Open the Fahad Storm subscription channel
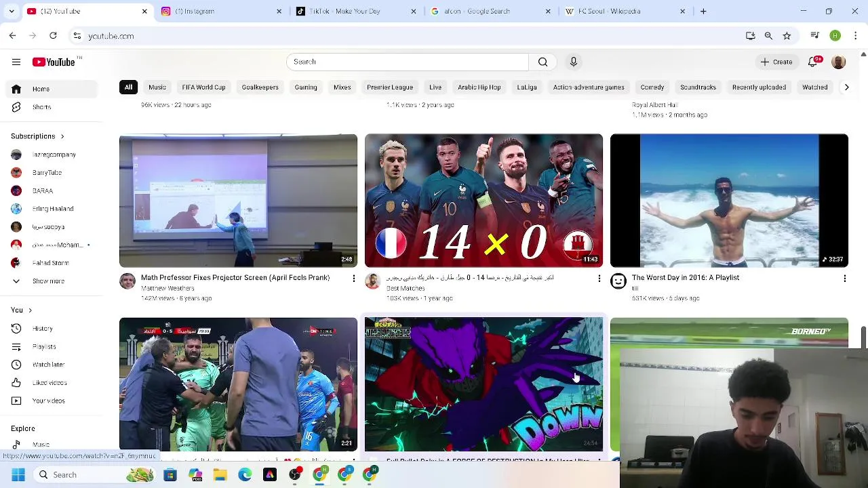The image size is (868, 488). (51, 263)
